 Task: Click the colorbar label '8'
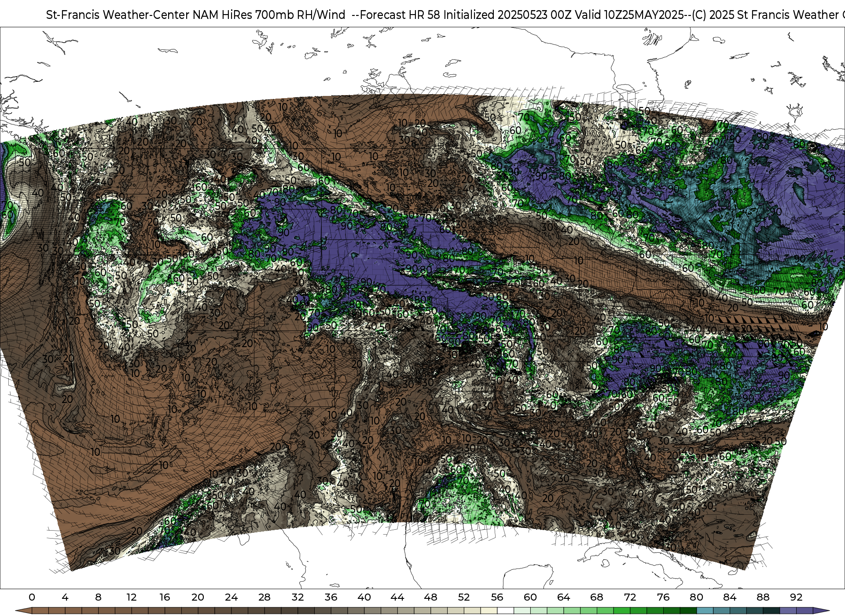pyautogui.click(x=98, y=597)
